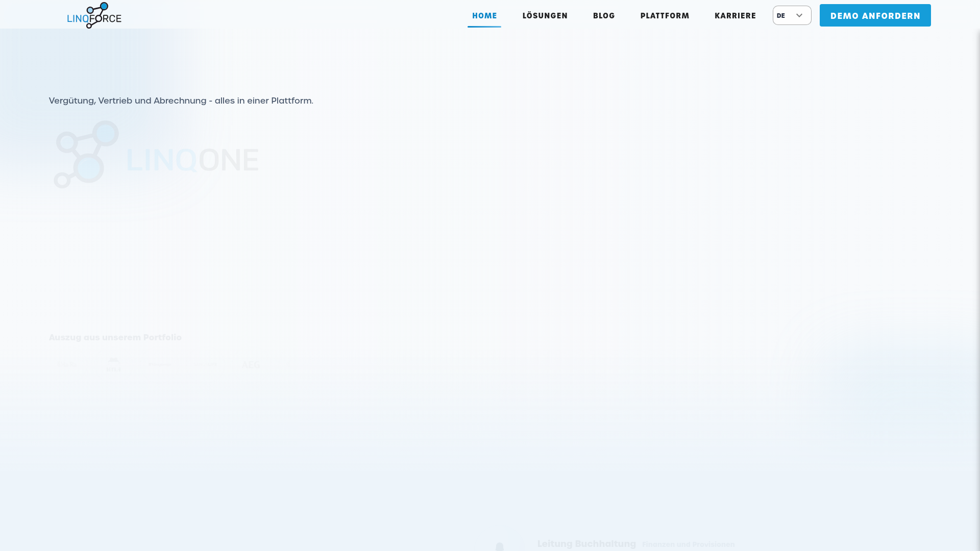
Task: Click 'Leitung Buchhaltung' text
Action: click(x=586, y=544)
